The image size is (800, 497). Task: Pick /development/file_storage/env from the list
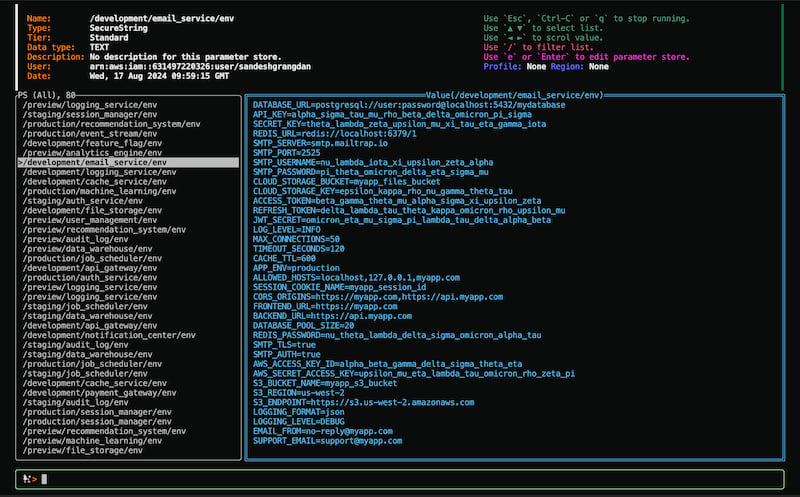tap(92, 210)
